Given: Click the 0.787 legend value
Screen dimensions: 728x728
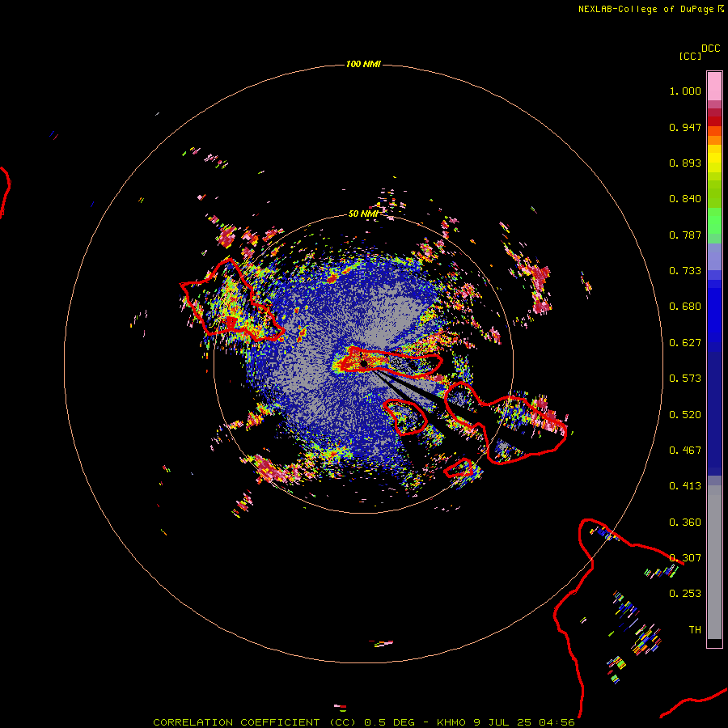Looking at the screenshot, I should [x=685, y=235].
